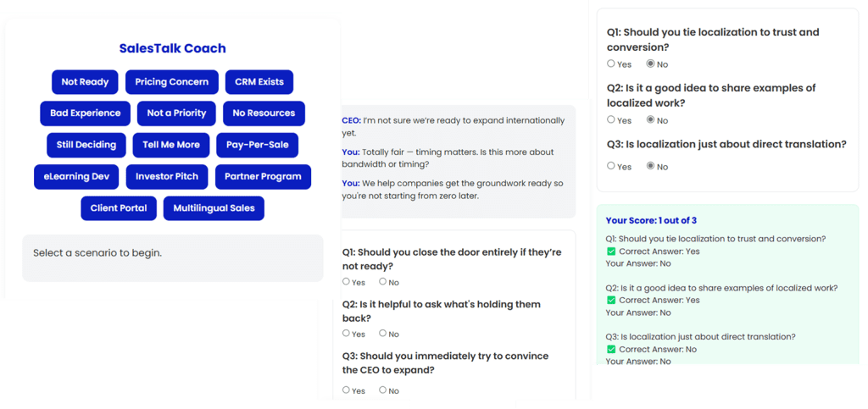
Task: Start the Bad Experience scenario
Action: 85,113
